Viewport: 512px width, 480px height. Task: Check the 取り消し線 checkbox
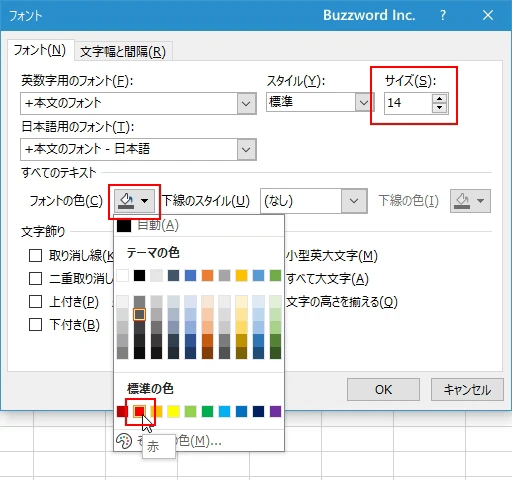pos(35,256)
